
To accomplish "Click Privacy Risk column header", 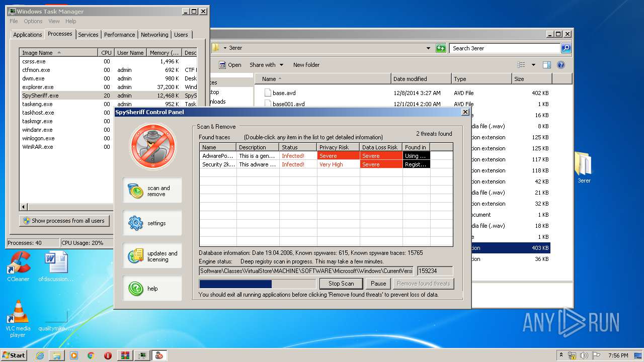I will coord(339,147).
